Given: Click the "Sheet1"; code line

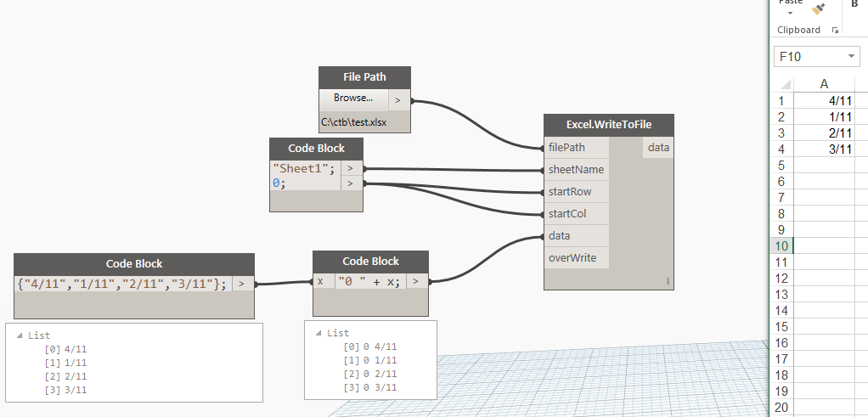Looking at the screenshot, I should [304, 168].
